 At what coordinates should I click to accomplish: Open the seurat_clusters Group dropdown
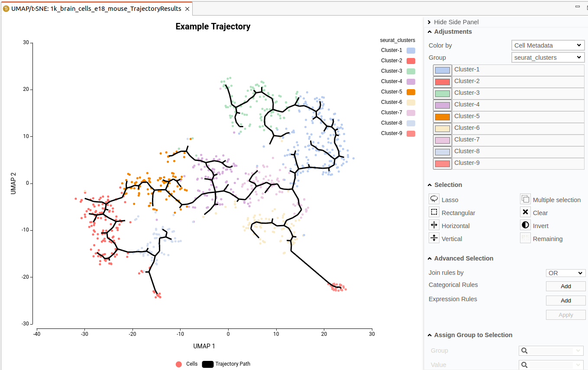pyautogui.click(x=548, y=58)
